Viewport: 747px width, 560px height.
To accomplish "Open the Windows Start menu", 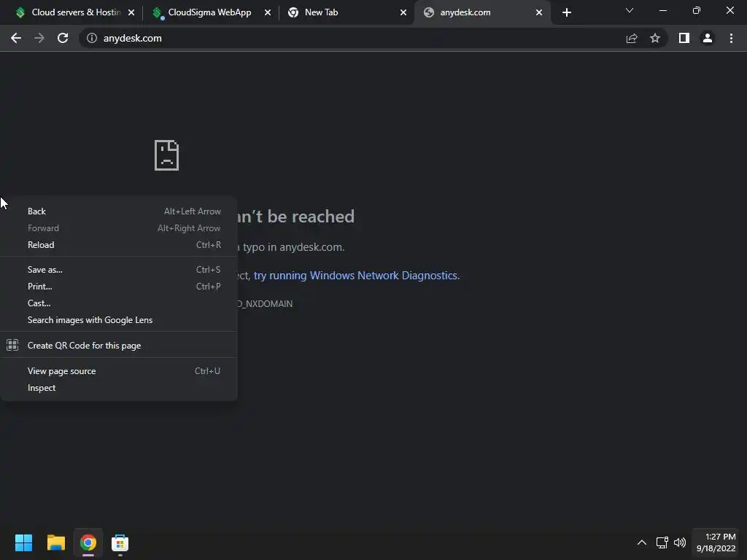I will pyautogui.click(x=23, y=542).
